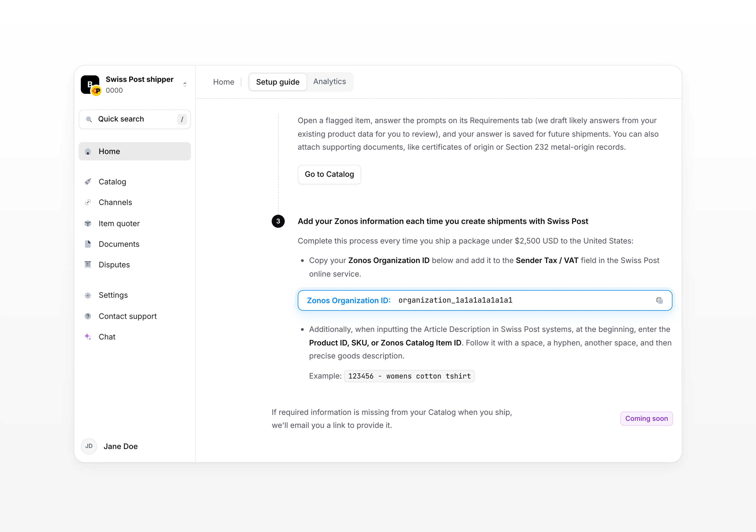This screenshot has height=532, width=756.
Task: Click the Zonos Organization ID label
Action: pyautogui.click(x=349, y=301)
